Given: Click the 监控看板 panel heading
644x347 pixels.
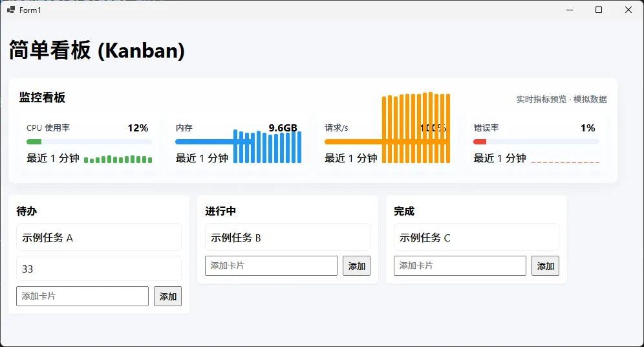Looking at the screenshot, I should click(42, 98).
